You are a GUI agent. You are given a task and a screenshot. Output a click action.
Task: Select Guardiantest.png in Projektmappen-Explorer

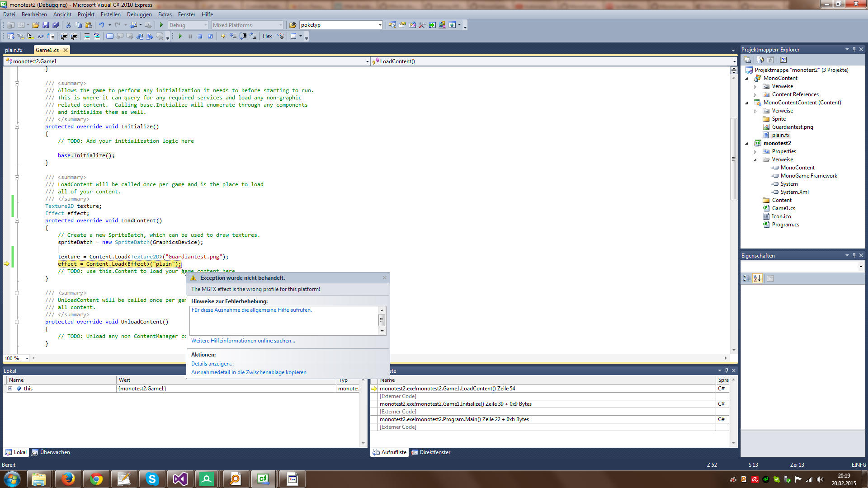click(x=793, y=127)
